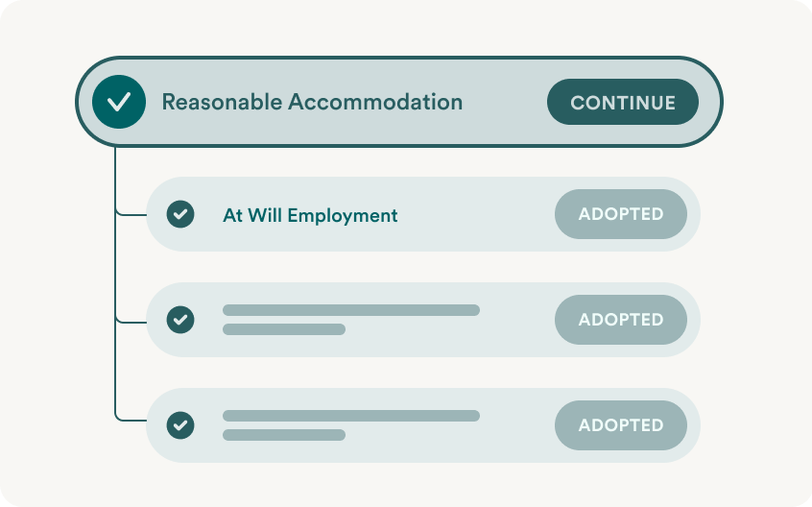812x507 pixels.
Task: Collapse the Reasonable Accommodation header pill
Action: point(398,102)
